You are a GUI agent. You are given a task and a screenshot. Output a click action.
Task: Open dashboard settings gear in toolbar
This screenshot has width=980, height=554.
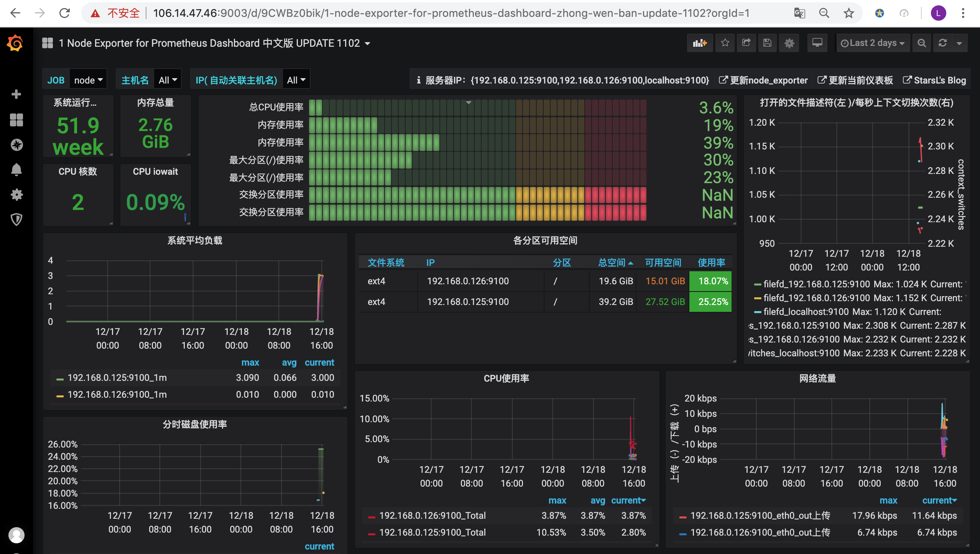789,43
